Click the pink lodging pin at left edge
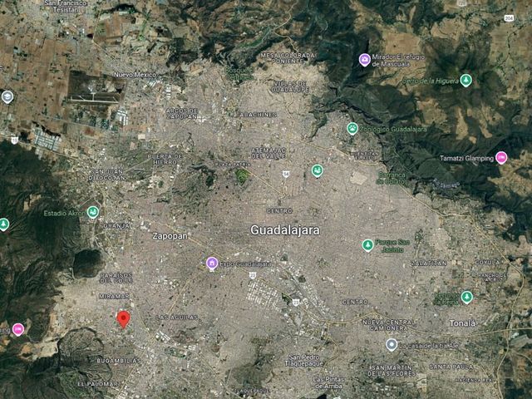Image resolution: width=532 pixels, height=399 pixels. (18, 329)
